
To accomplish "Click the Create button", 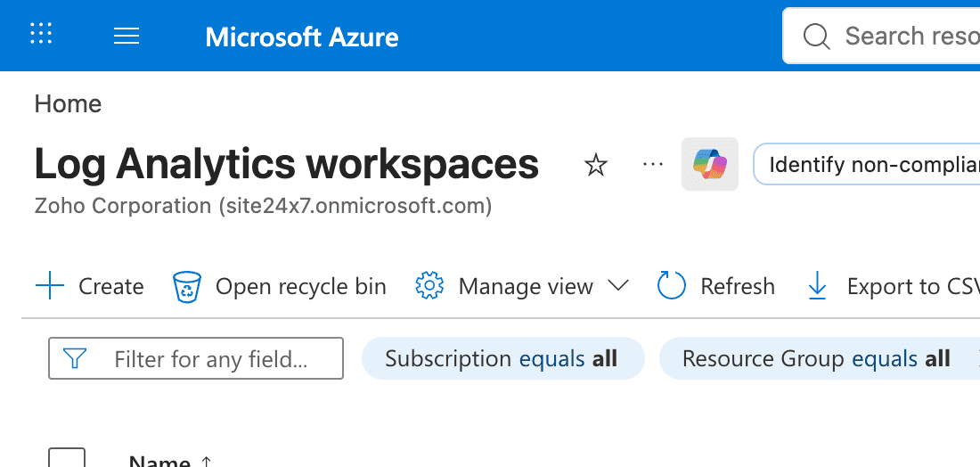I will 90,286.
